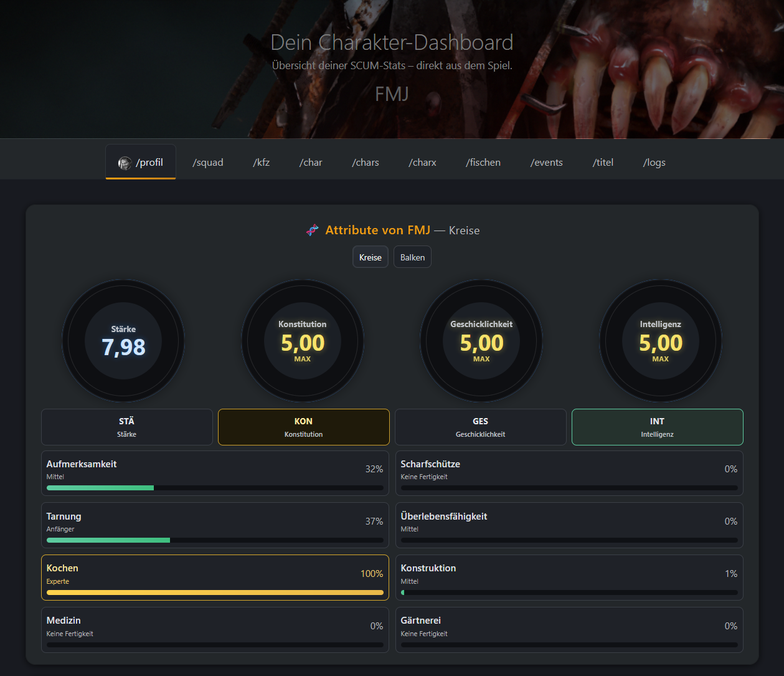Click the Kochen 100% progress bar

coord(215,593)
